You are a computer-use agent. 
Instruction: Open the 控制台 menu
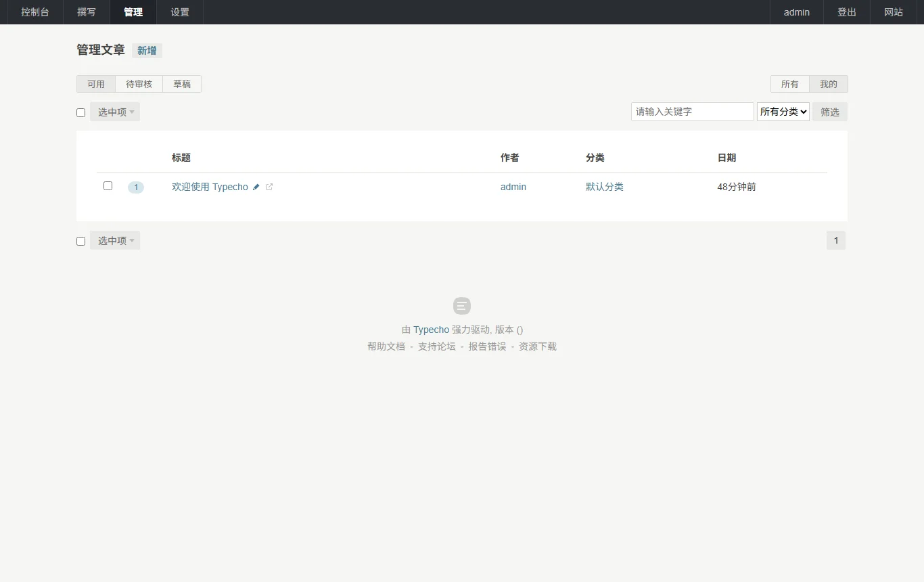[x=35, y=12]
